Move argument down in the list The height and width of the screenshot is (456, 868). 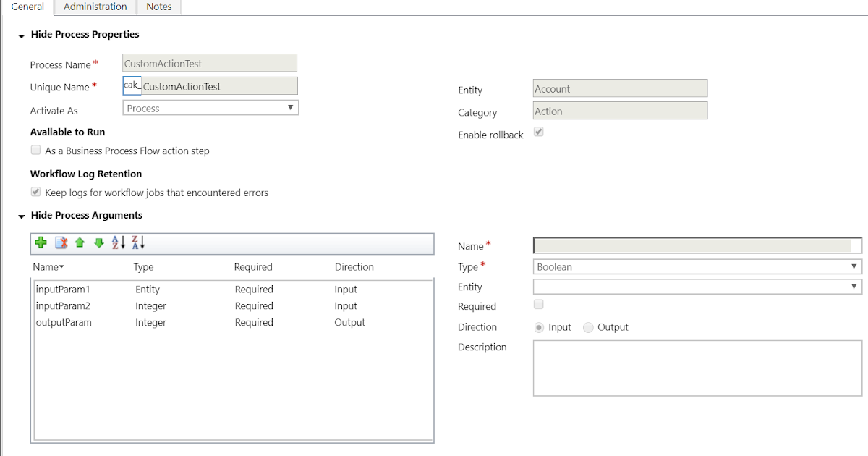[x=99, y=242]
